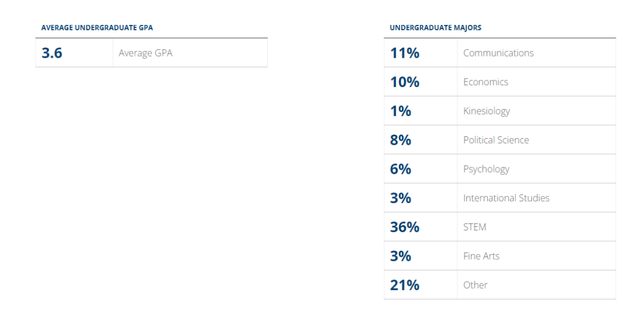644x318 pixels.
Task: Select the 6% Psychology percentage
Action: [401, 169]
